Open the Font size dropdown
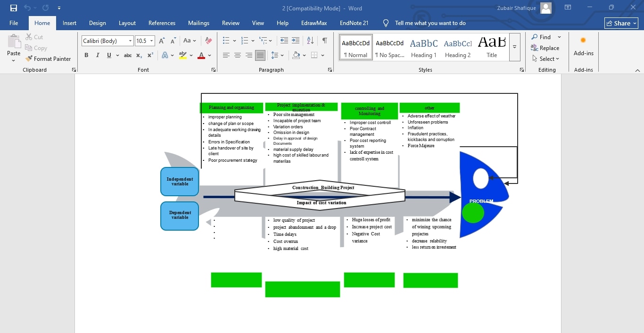Screen dimensions: 644x333 [x=151, y=41]
